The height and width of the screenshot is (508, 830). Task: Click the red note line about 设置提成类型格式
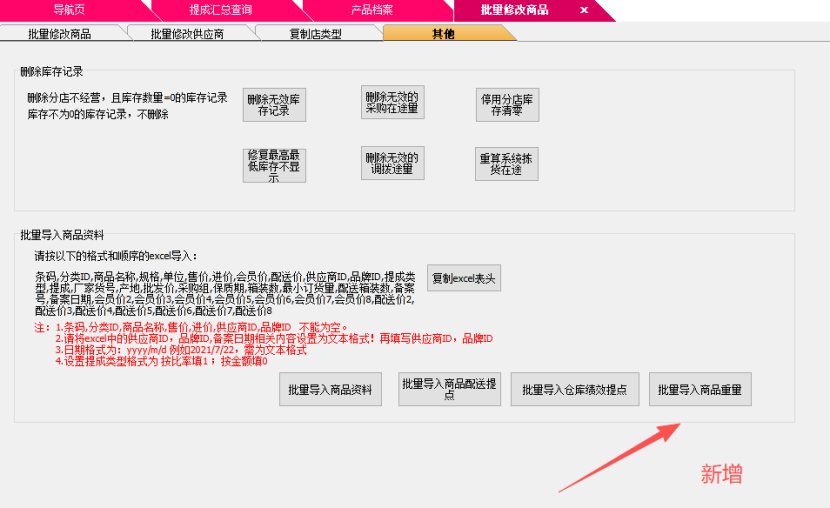161,361
